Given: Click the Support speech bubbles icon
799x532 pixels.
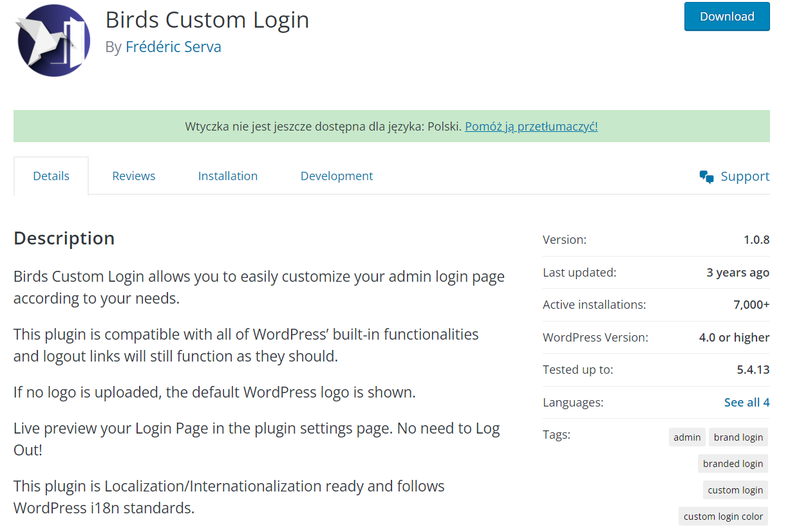Looking at the screenshot, I should coord(706,177).
